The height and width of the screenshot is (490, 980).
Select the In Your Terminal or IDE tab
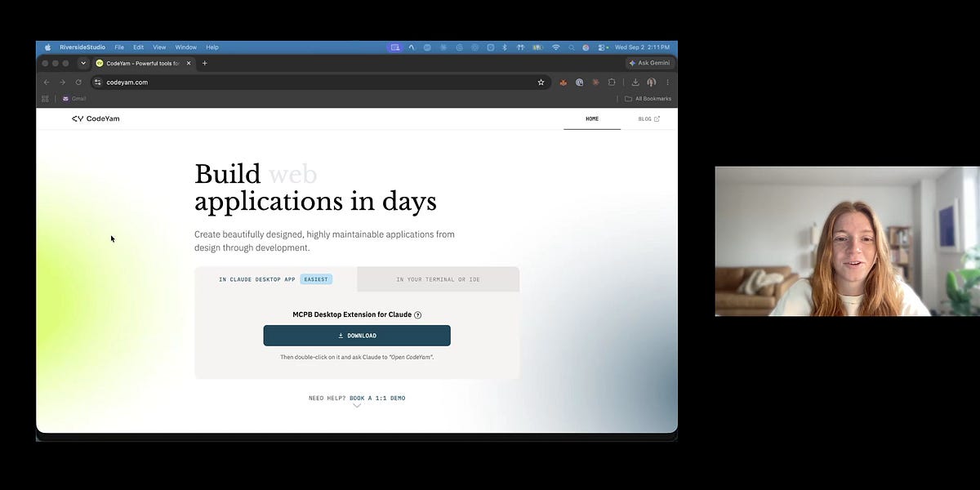[x=438, y=279]
